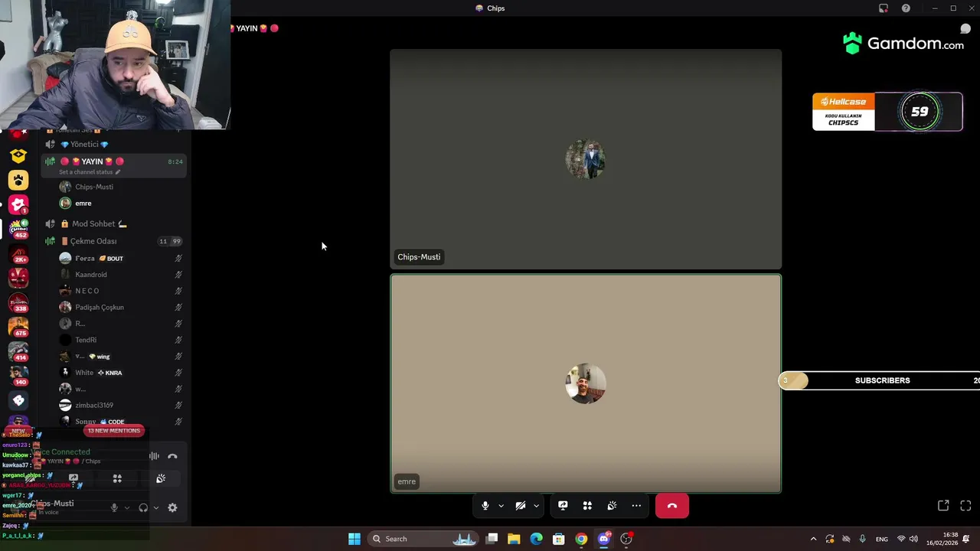Open camera options arrow in call bar
The width and height of the screenshot is (980, 551).
click(536, 506)
